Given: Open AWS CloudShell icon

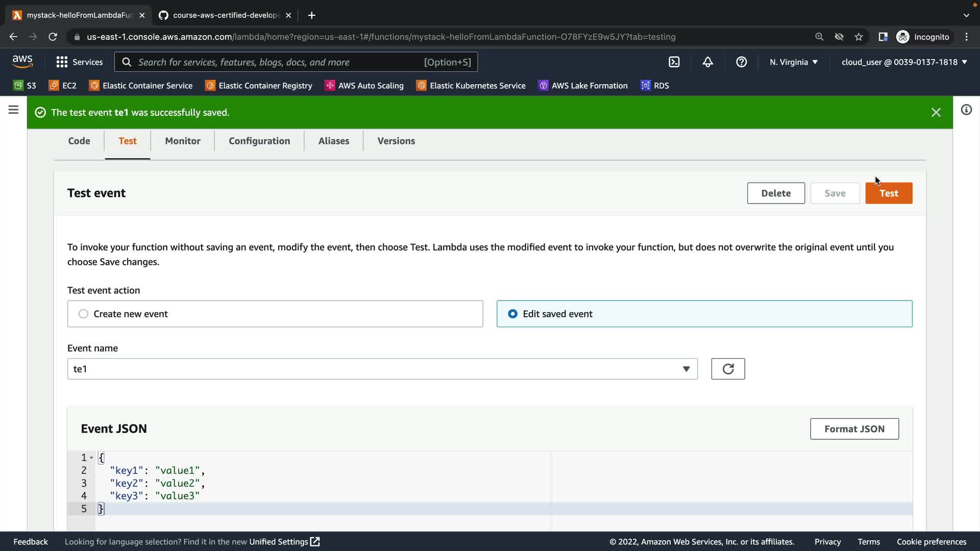Looking at the screenshot, I should [674, 62].
